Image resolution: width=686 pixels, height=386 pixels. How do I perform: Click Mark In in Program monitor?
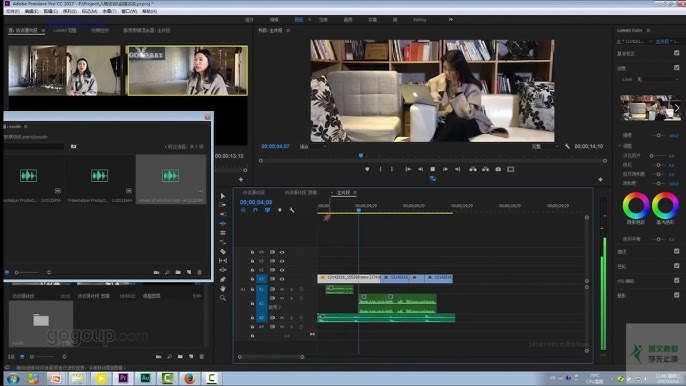coord(380,169)
